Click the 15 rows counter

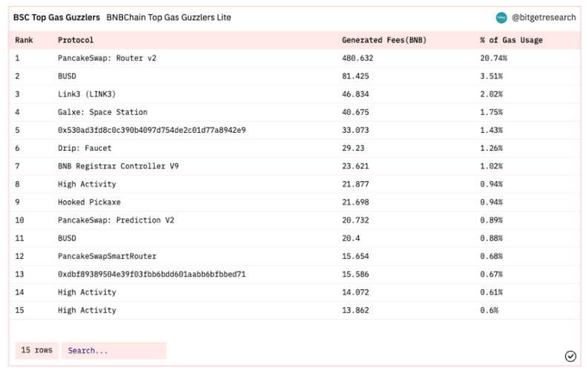(x=37, y=350)
